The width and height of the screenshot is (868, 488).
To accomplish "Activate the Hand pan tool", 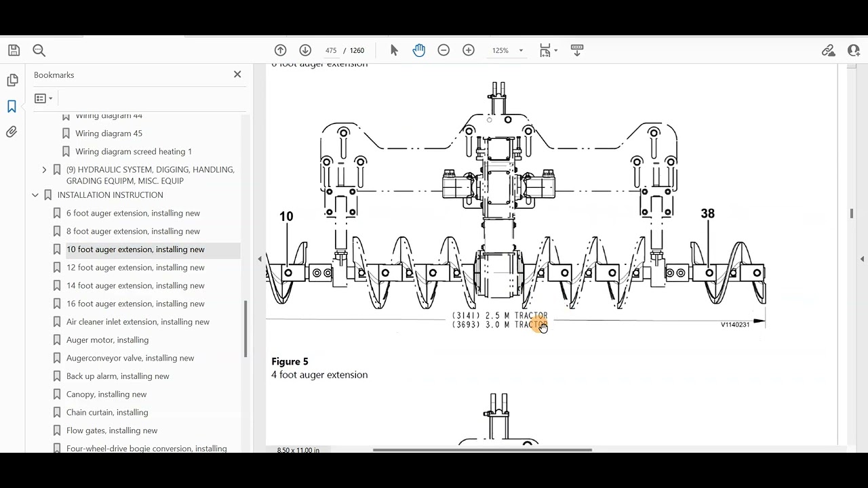I will (x=418, y=50).
